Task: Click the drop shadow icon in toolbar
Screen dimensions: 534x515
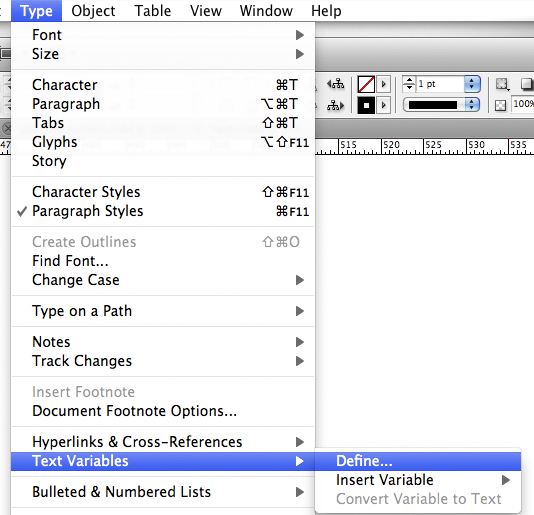Action: (527, 84)
